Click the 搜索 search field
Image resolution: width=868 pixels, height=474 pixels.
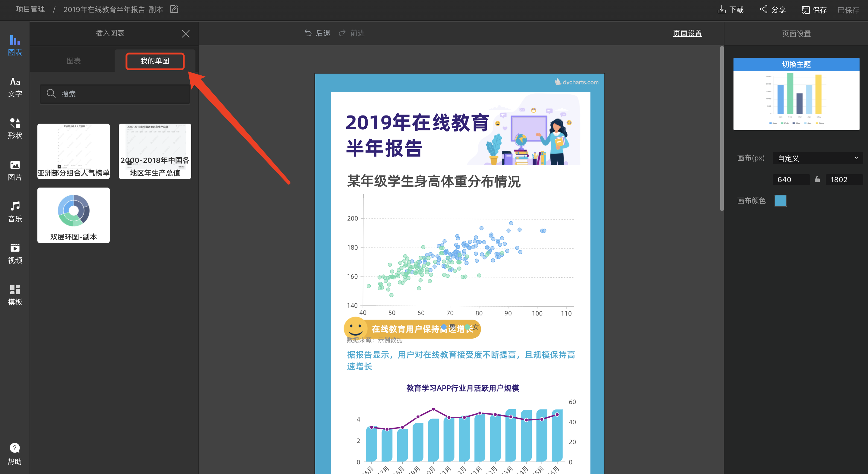(115, 94)
